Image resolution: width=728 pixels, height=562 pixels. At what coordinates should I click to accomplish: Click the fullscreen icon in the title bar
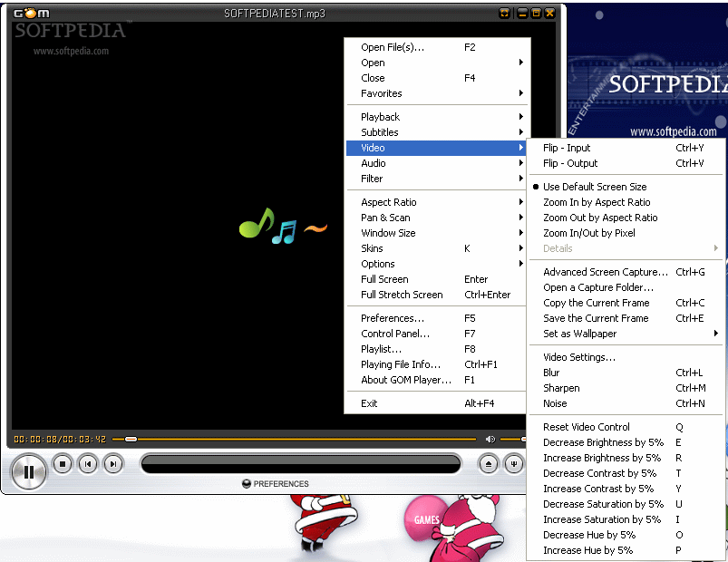point(504,13)
